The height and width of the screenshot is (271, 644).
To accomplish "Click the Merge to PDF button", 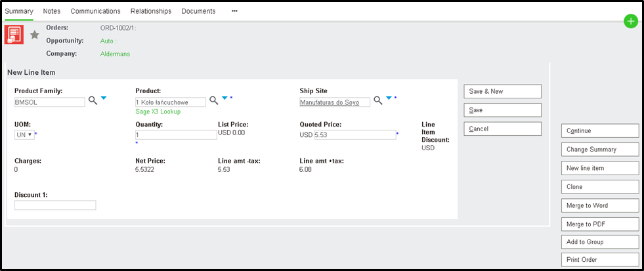I will 600,224.
